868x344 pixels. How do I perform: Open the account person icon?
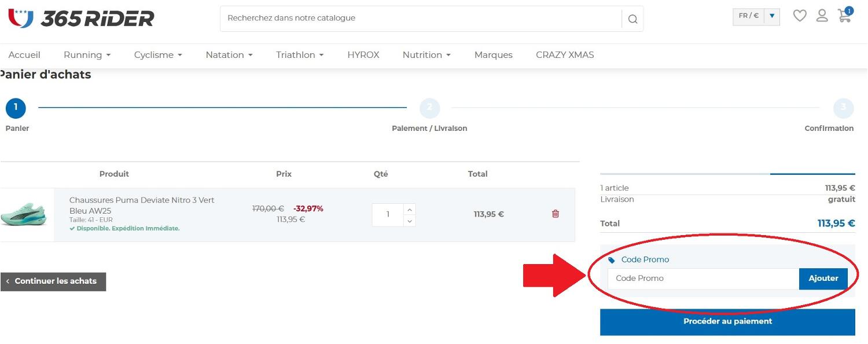pyautogui.click(x=822, y=16)
